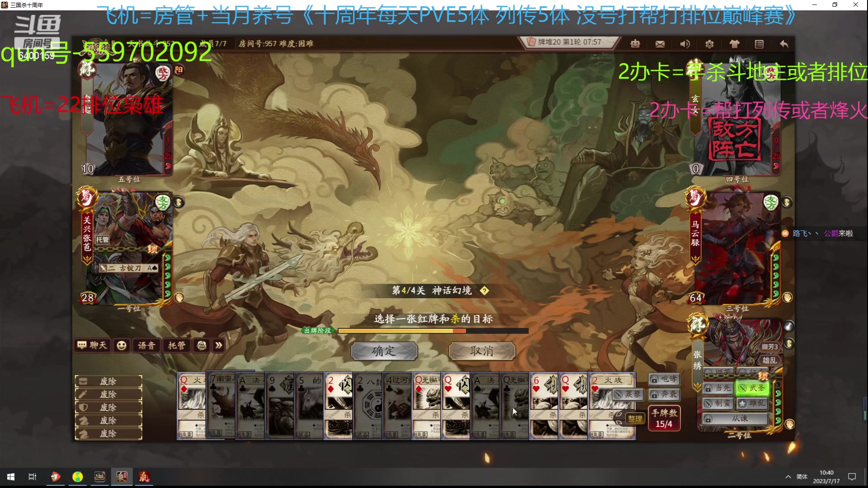Mute sound with speaker icon
868x488 pixels.
685,44
